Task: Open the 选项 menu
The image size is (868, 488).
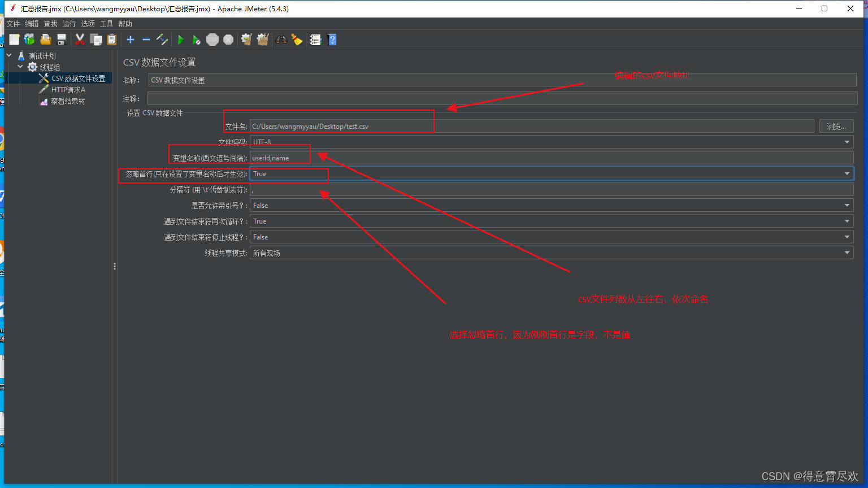Action: (88, 24)
